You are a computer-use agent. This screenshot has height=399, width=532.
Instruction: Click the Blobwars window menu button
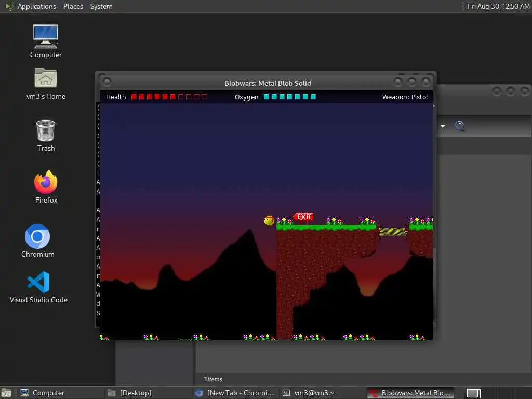point(107,82)
